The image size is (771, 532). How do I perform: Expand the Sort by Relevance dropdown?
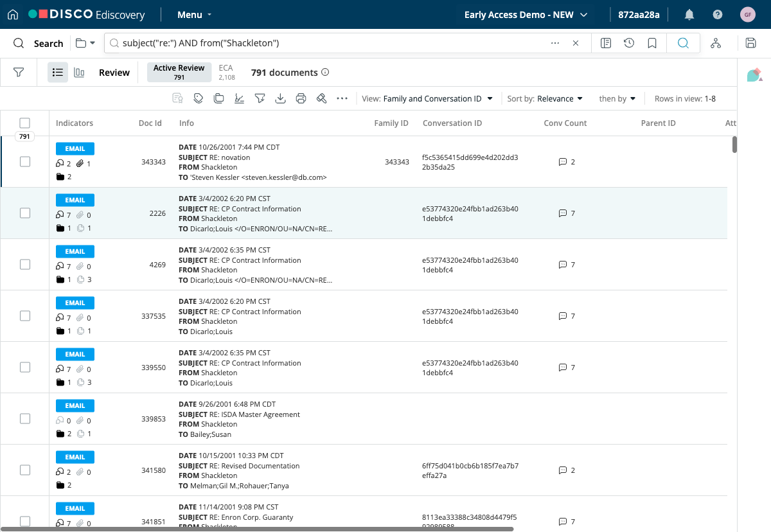[545, 98]
